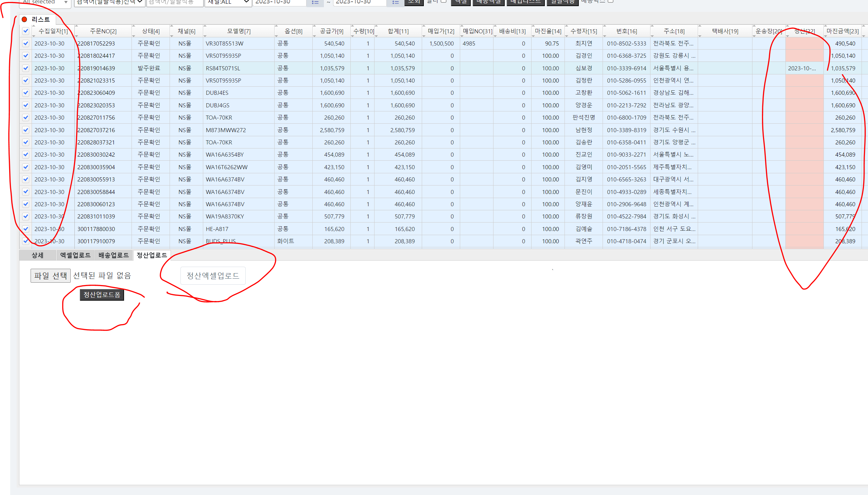Image resolution: width=868 pixels, height=495 pixels.
Task: Click the 정산엑셀업로드 button
Action: click(x=213, y=276)
